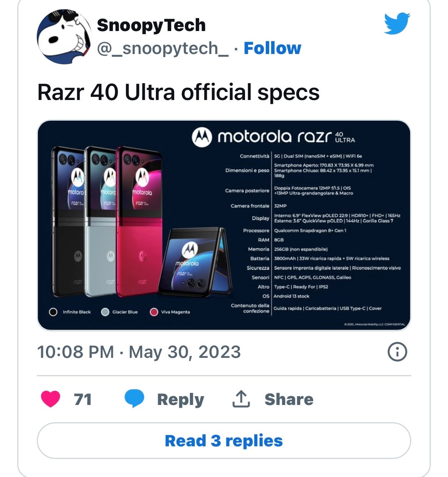Select the Viva Magenta color swatch
Screen dimensions: 448x477
154,312
